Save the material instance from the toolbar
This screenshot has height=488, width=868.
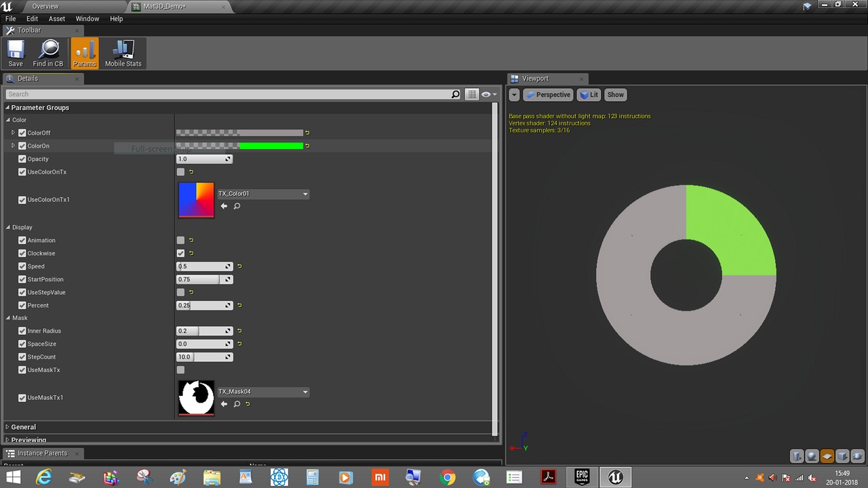point(16,54)
